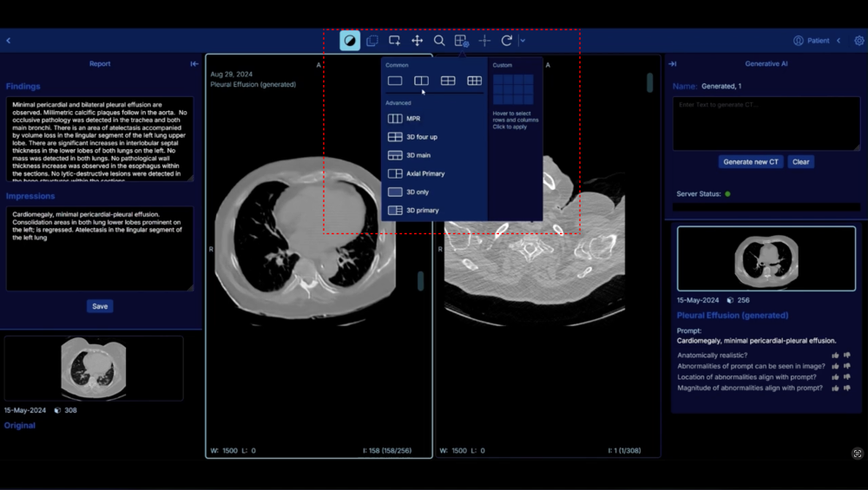Click the Server Status green indicator
The width and height of the screenshot is (868, 490).
727,194
